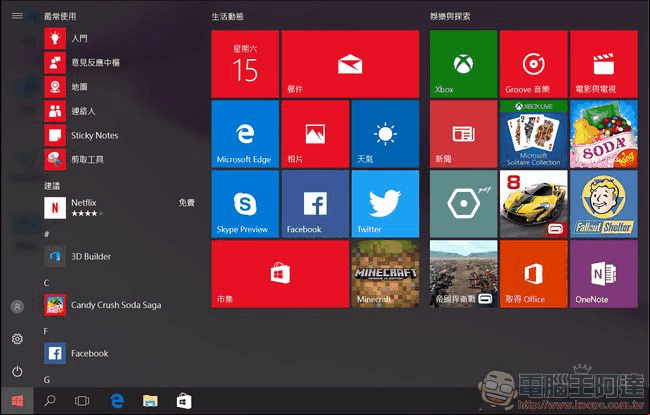Open the 新聞 news tile
Viewport: 650px width, 415px height.
[x=463, y=134]
